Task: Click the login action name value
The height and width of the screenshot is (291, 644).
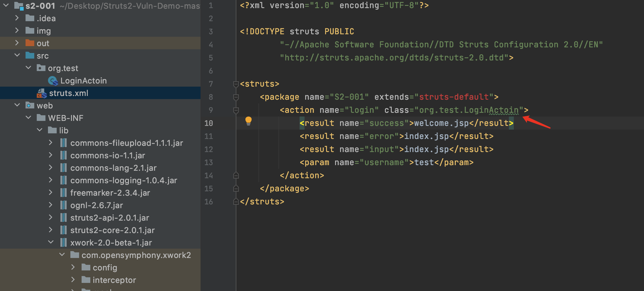Action: (362, 110)
